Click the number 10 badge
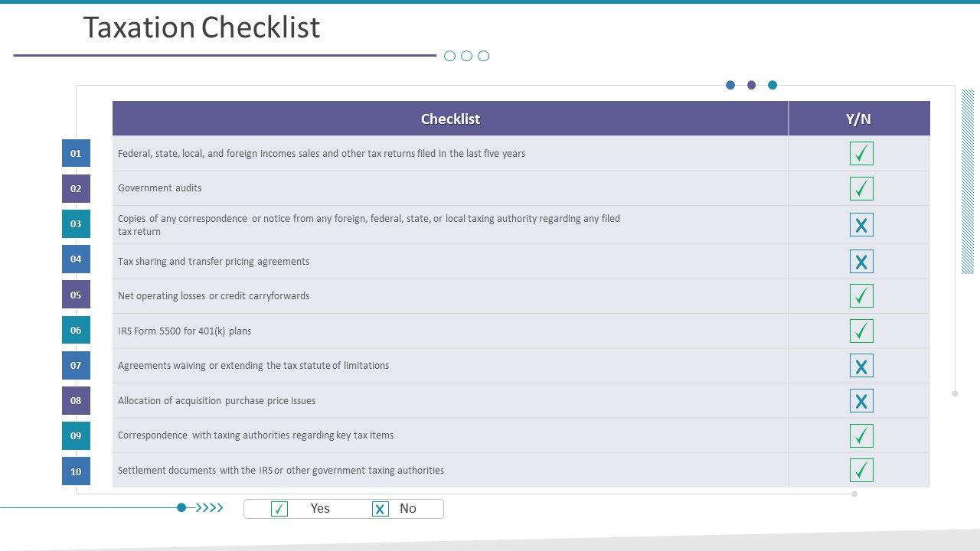Viewport: 980px width, 551px height. click(76, 471)
